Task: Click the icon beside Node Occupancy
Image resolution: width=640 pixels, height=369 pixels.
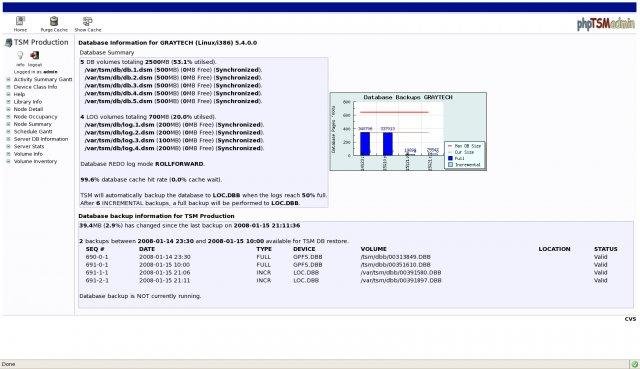Action: pos(8,117)
